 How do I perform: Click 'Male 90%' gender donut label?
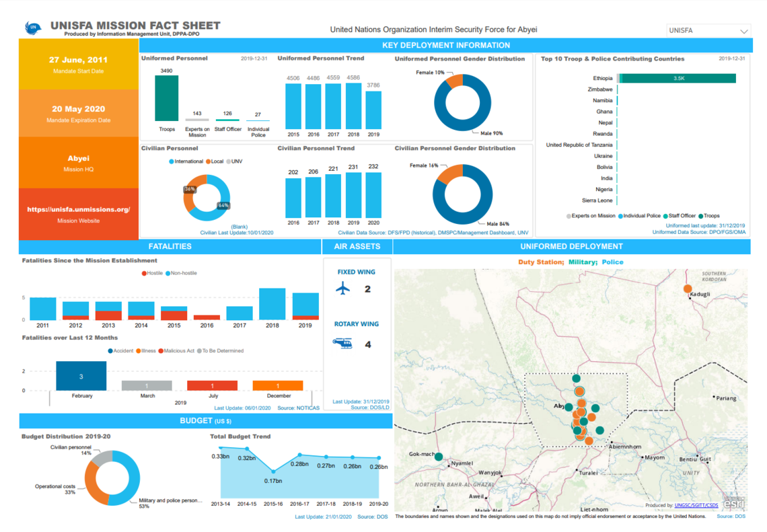(491, 133)
